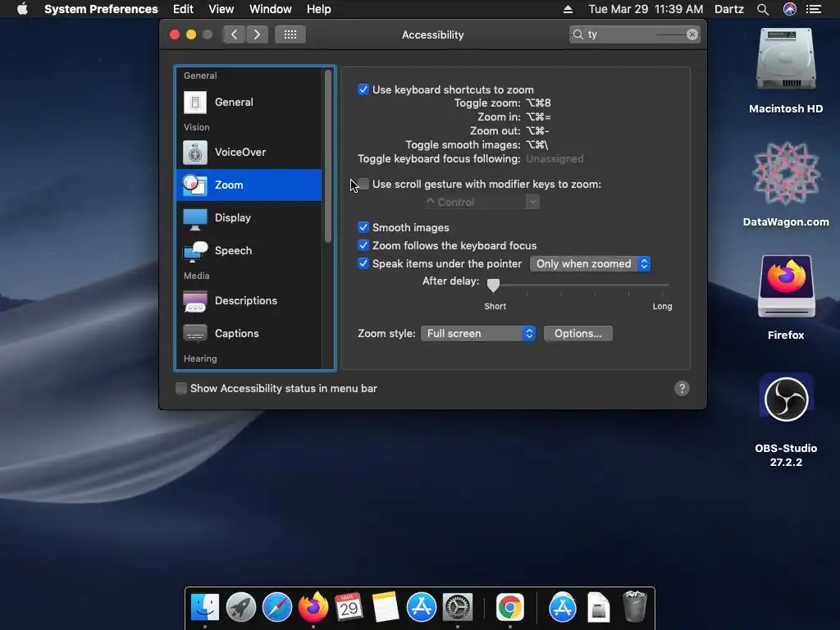
Task: Click the date and time in menu bar
Action: coord(646,9)
